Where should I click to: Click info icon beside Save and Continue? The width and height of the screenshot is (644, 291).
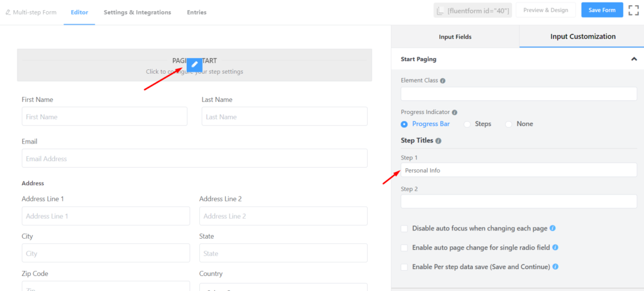click(555, 266)
